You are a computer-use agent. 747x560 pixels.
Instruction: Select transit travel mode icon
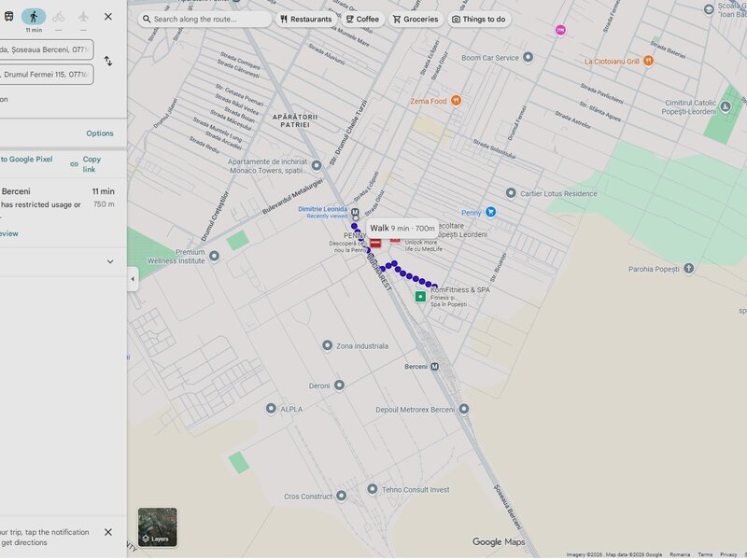point(8,17)
